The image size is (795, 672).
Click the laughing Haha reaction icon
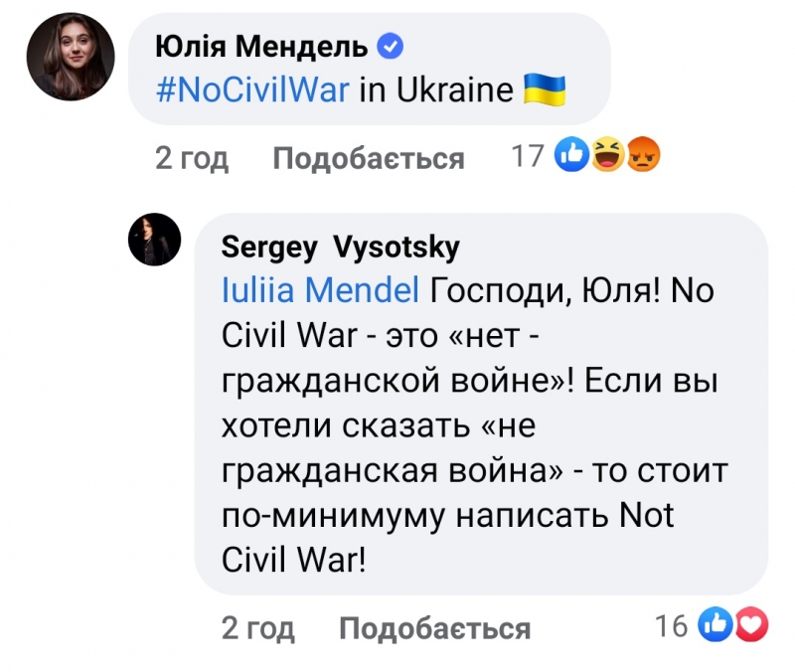coord(606,155)
